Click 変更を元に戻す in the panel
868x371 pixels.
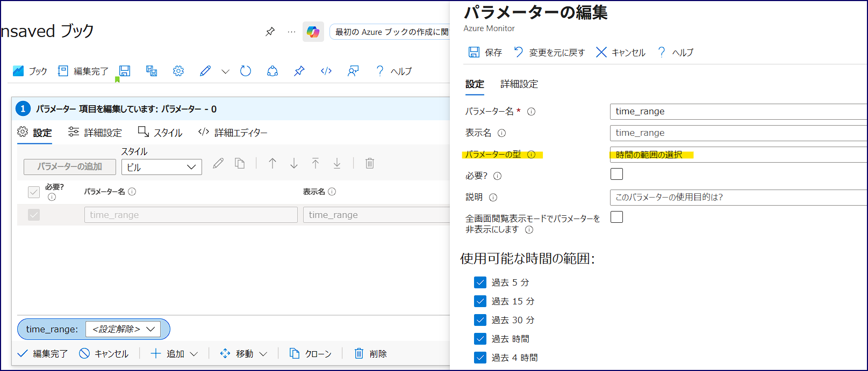549,52
